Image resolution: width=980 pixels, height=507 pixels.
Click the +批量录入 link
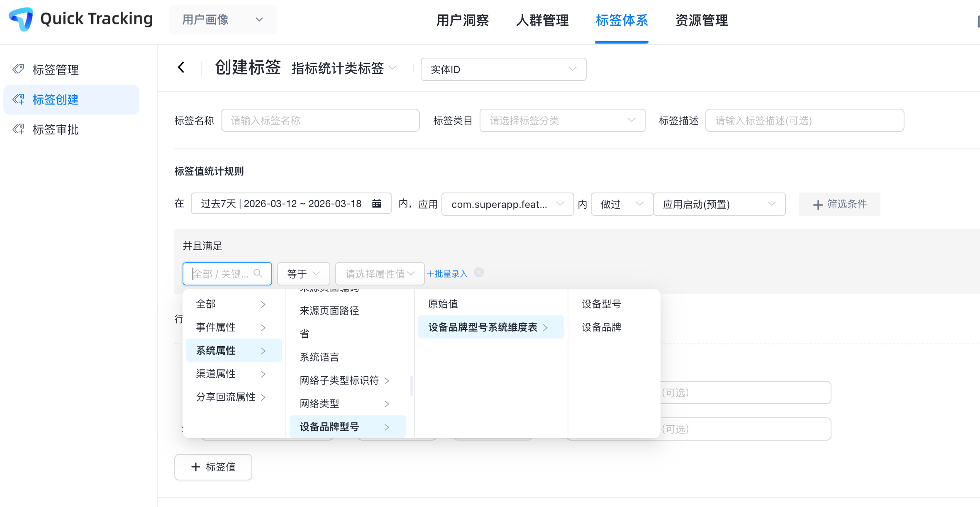point(447,274)
